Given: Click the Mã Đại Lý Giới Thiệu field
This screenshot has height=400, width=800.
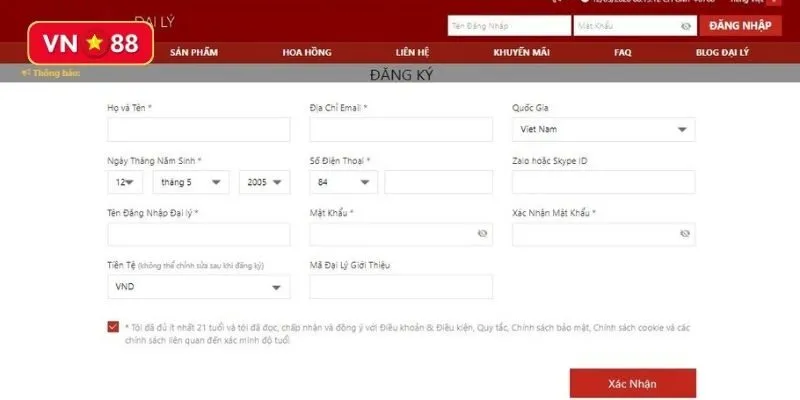Looking at the screenshot, I should (x=401, y=287).
